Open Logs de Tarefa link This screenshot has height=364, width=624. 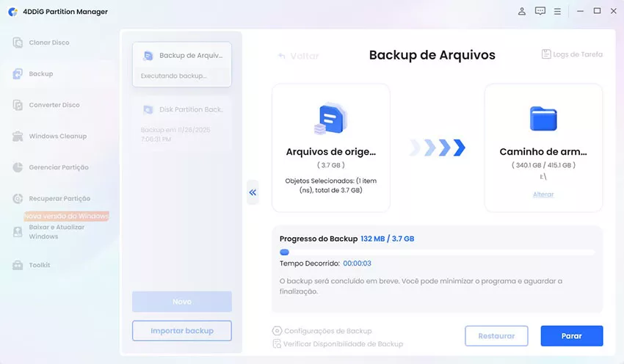click(x=578, y=54)
